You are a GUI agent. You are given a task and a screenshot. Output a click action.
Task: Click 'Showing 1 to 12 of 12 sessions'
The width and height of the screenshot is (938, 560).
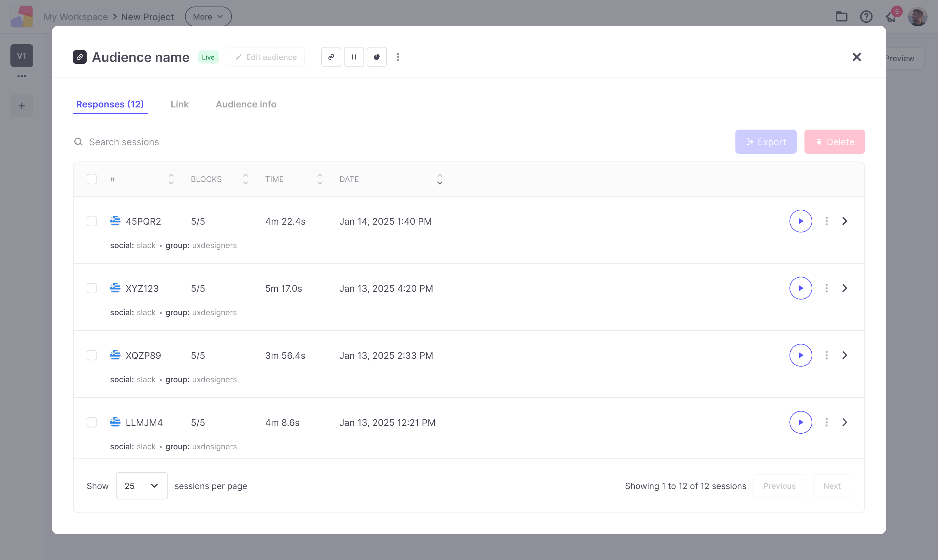pos(686,486)
